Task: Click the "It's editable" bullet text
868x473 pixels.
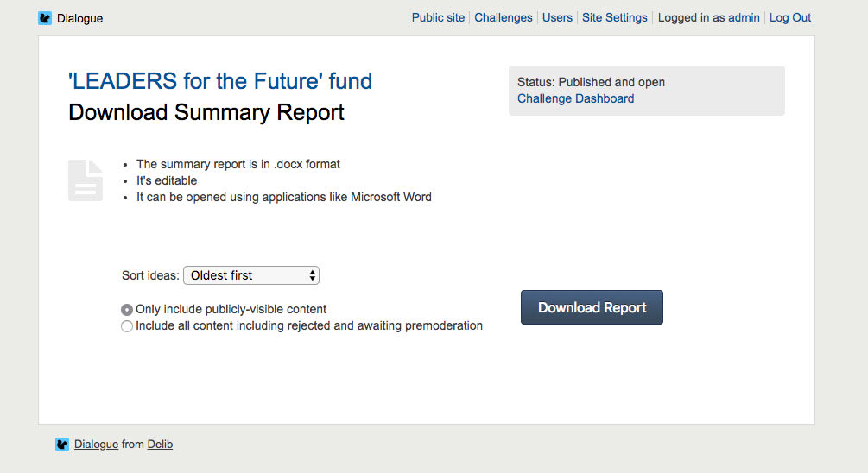Action: click(167, 181)
